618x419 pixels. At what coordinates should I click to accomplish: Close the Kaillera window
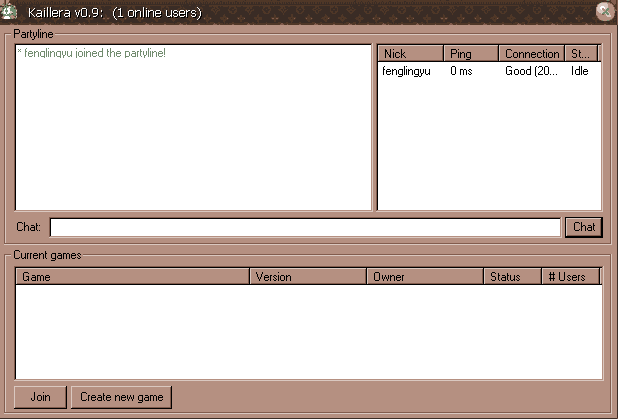pyautogui.click(x=605, y=11)
